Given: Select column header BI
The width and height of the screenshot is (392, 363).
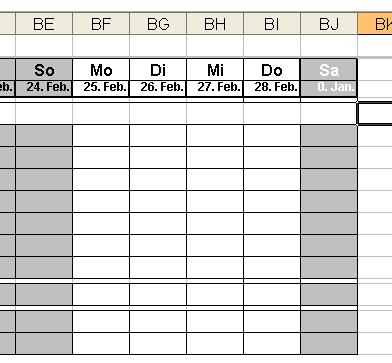Looking at the screenshot, I should pos(272,24).
